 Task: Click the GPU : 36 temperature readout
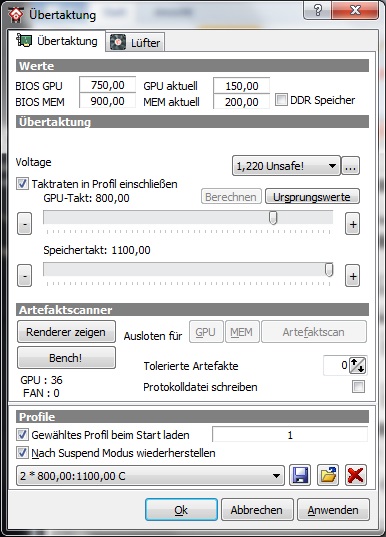[41, 380]
